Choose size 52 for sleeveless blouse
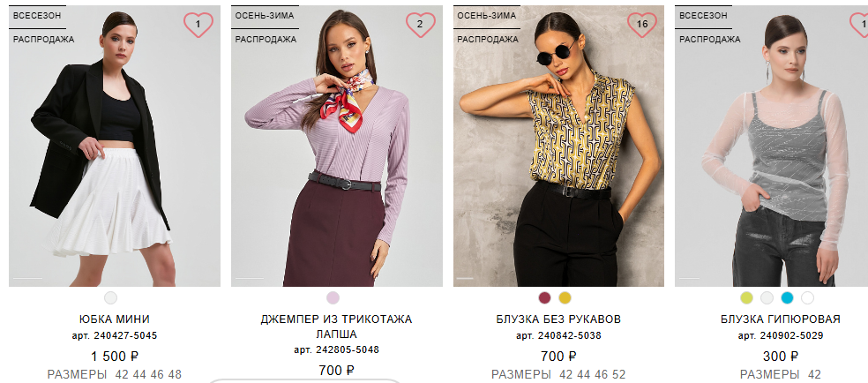This screenshot has width=868, height=383. click(x=619, y=375)
